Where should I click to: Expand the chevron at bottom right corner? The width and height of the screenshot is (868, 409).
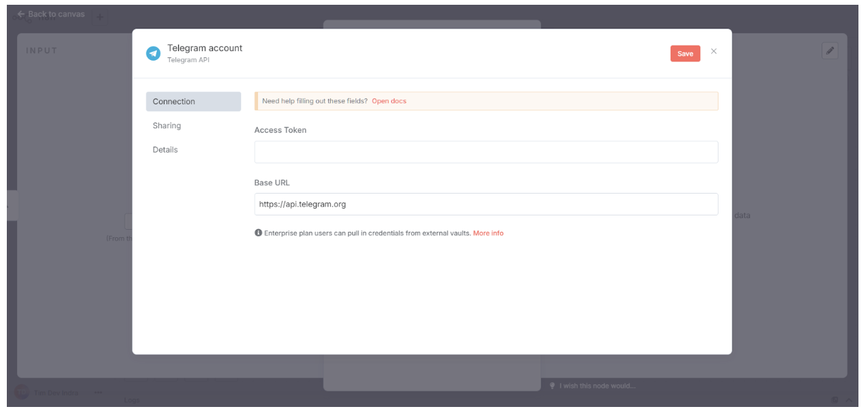849,399
